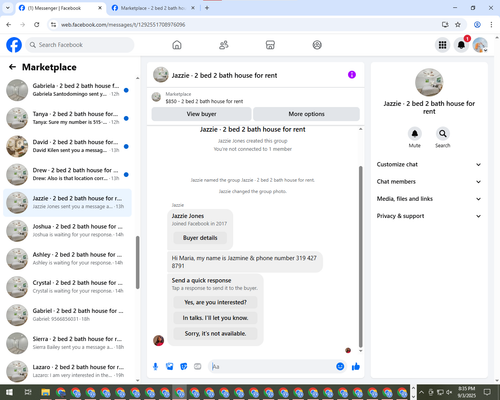Send quick reply Sorry, it's not available.
The image size is (500, 400).
point(215,334)
